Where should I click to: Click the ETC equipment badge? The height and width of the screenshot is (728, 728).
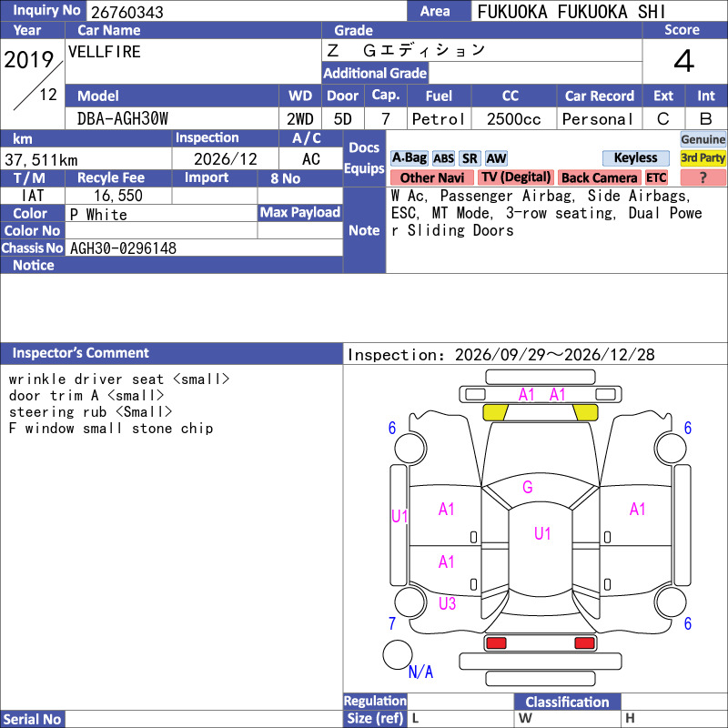[x=656, y=177]
